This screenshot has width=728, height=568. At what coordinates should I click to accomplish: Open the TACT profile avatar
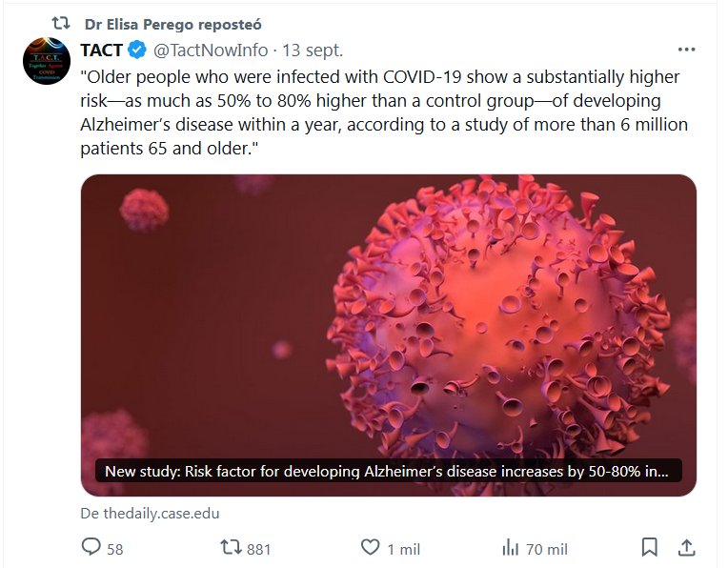click(46, 60)
